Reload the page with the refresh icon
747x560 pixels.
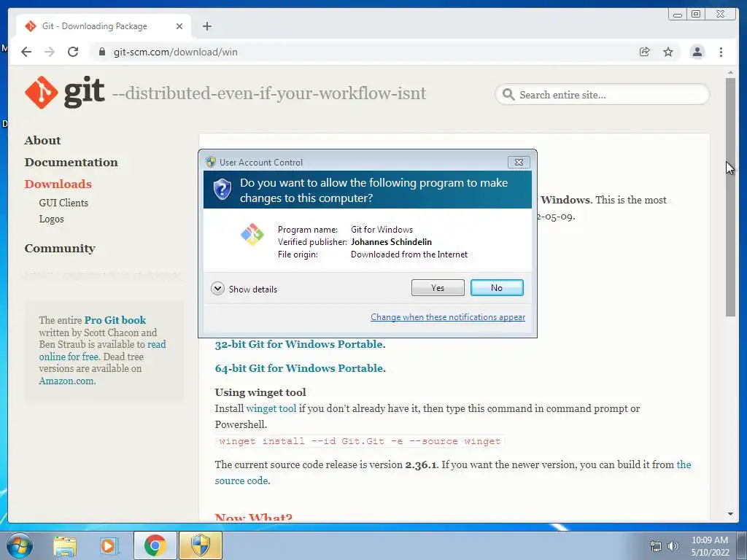click(x=73, y=52)
